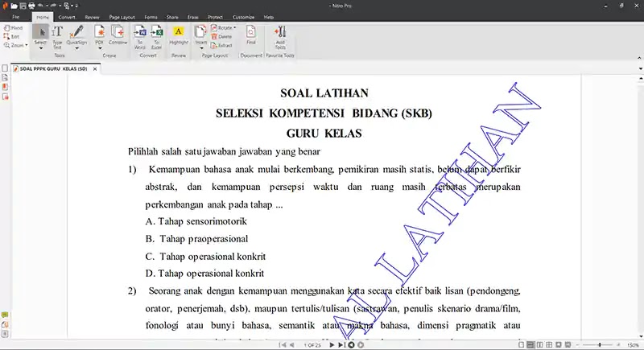Convert document To Excel

(x=156, y=37)
